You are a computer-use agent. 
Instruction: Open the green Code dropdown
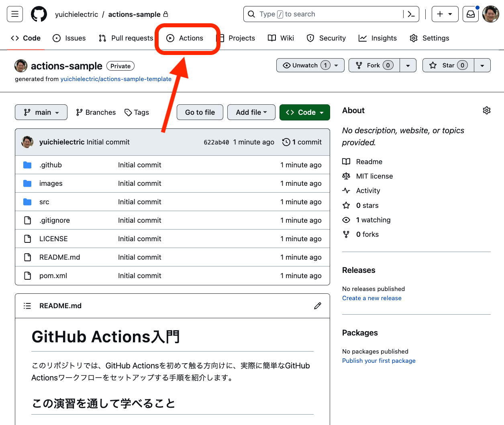305,112
